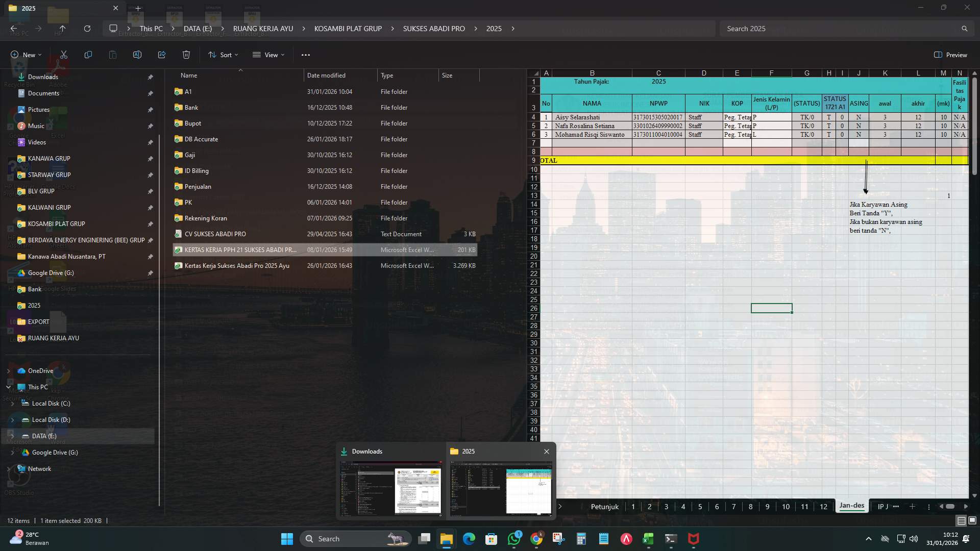The image size is (980, 551).
Task: Select the Cut icon in the toolbar
Action: tap(63, 55)
